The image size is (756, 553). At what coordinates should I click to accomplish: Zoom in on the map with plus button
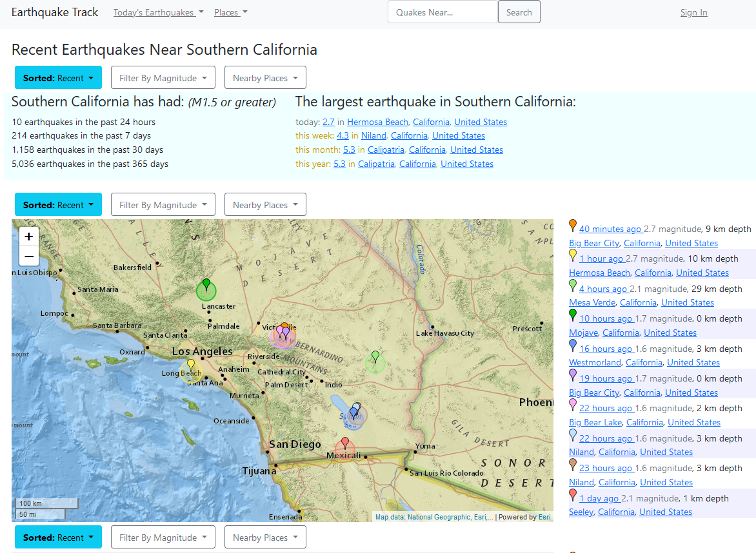pos(29,237)
